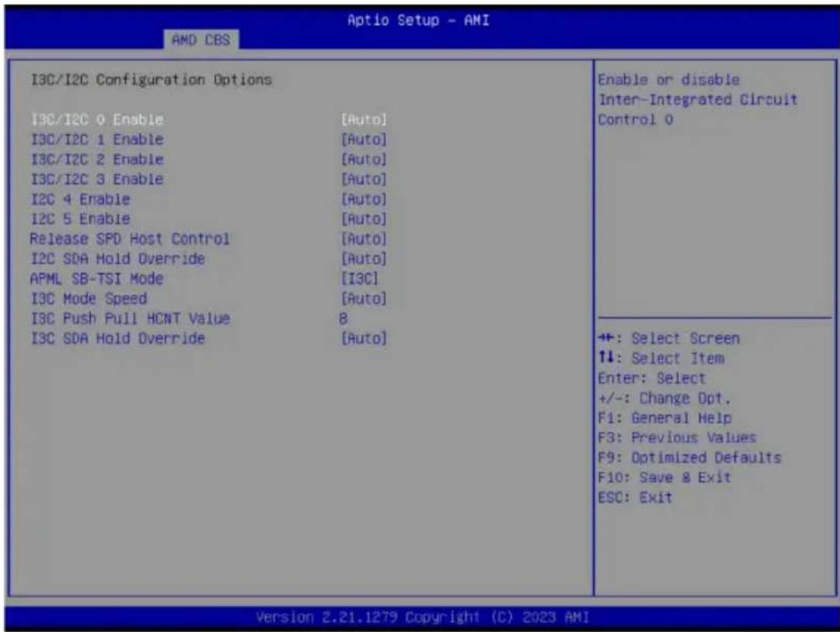Click the 'Enable or disable' help text
The image size is (840, 632).
[669, 80]
